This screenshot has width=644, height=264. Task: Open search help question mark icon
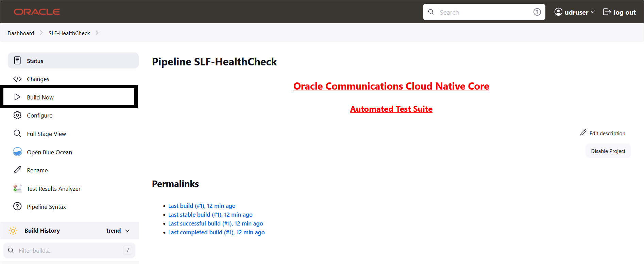pyautogui.click(x=537, y=12)
